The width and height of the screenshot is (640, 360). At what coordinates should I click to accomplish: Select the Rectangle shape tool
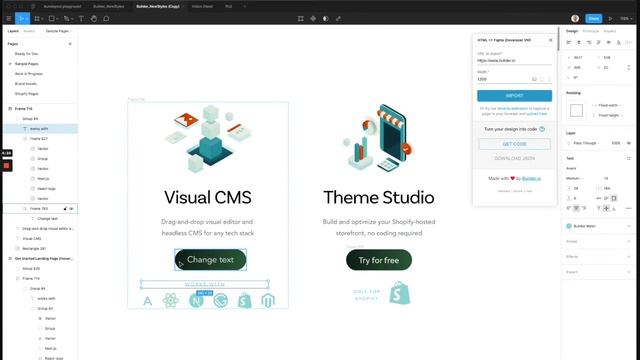point(51,19)
